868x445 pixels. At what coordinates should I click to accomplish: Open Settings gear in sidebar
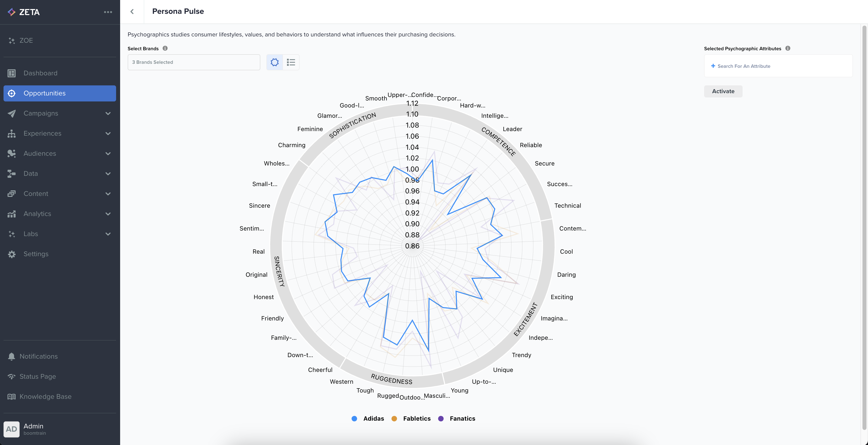[x=12, y=254]
